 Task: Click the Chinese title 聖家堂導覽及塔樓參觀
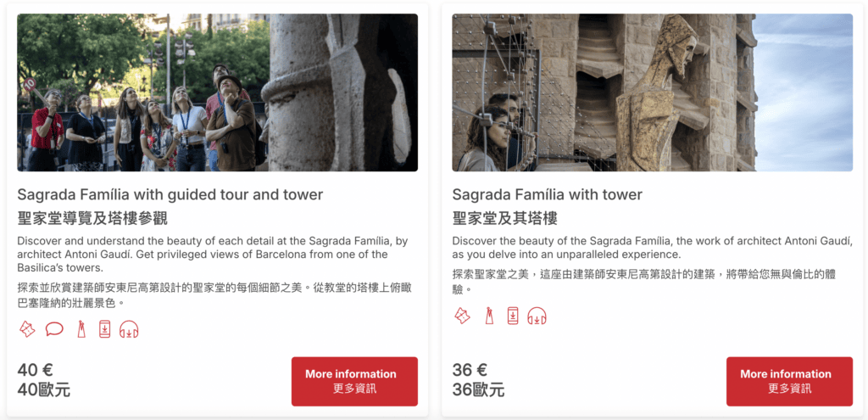pos(92,218)
